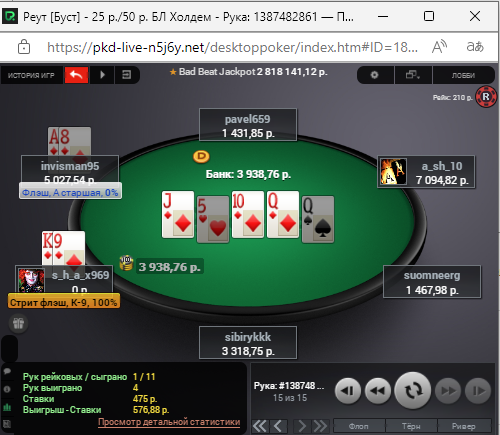Go to Лобби
Screen dimensions: 500x435
[463, 75]
